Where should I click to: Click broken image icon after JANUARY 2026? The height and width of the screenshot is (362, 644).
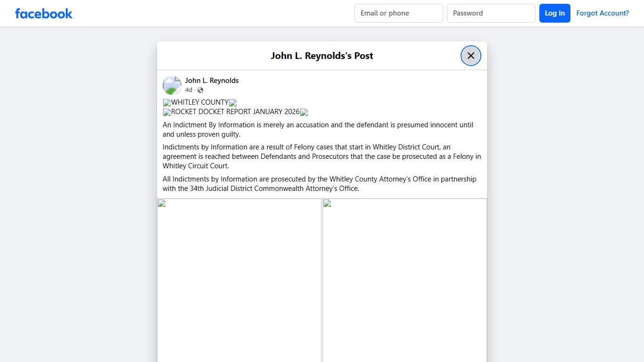tap(304, 112)
